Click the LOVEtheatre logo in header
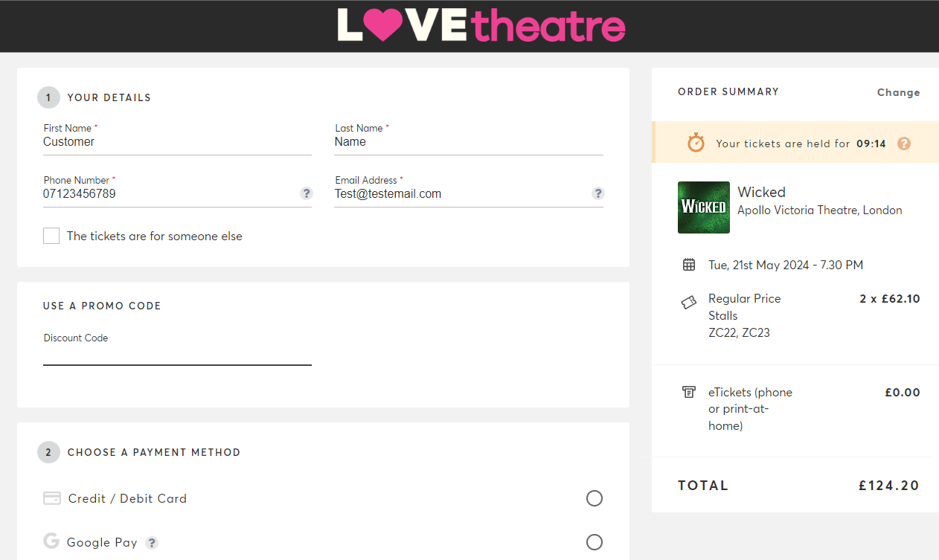Viewport: 939px width, 560px height. [x=481, y=25]
